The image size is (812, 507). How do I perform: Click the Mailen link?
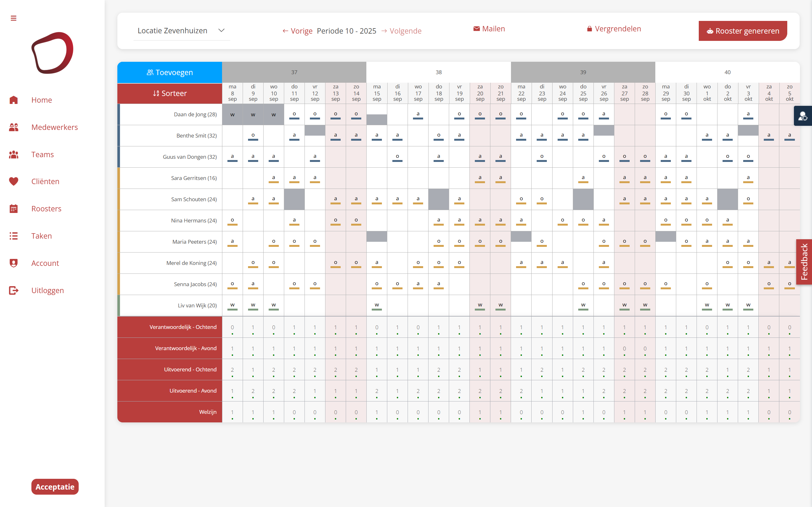click(x=489, y=29)
